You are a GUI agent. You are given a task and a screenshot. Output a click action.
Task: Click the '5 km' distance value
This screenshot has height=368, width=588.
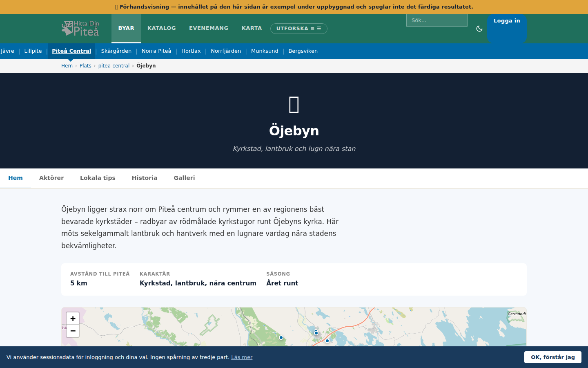tap(79, 283)
